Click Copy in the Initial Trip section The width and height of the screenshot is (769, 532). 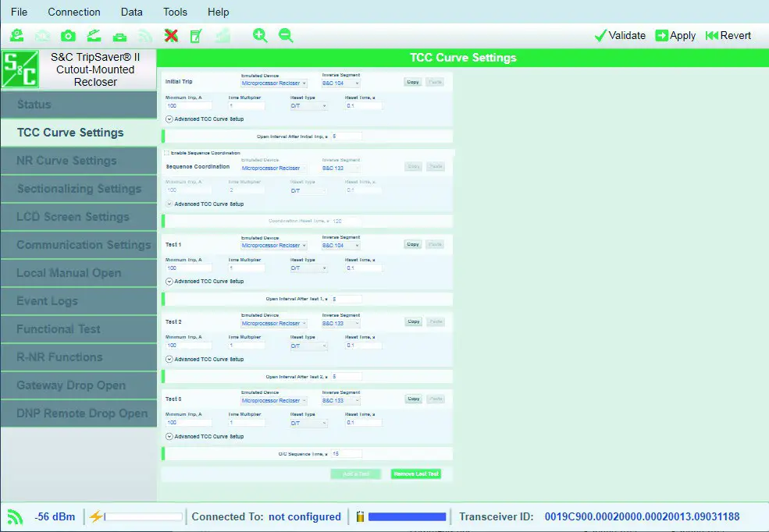(x=413, y=82)
